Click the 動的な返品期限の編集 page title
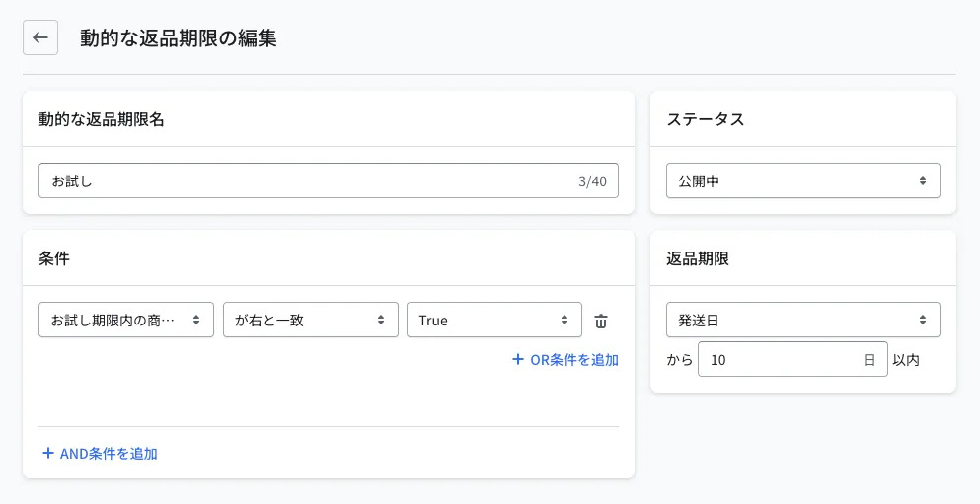The width and height of the screenshot is (980, 504). (179, 38)
